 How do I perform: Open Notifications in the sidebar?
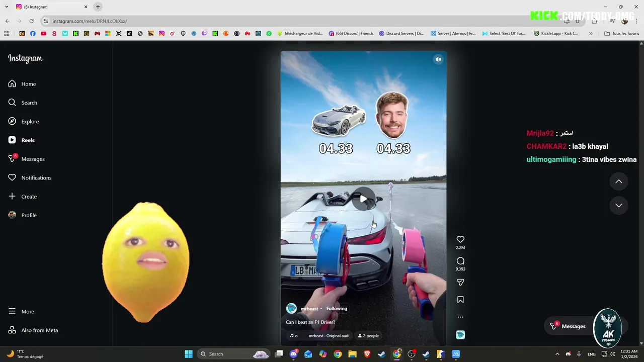click(x=30, y=177)
